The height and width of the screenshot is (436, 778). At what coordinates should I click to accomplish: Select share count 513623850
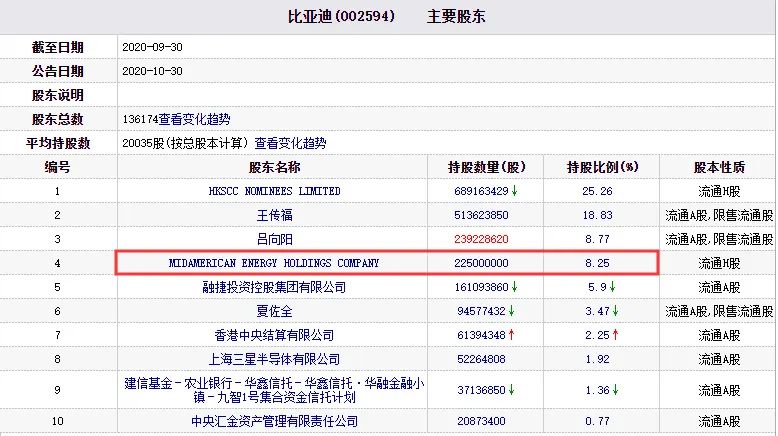(x=481, y=215)
